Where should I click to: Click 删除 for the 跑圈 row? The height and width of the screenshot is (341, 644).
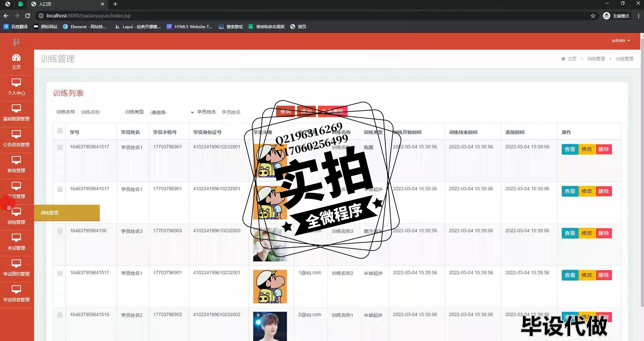(x=604, y=149)
